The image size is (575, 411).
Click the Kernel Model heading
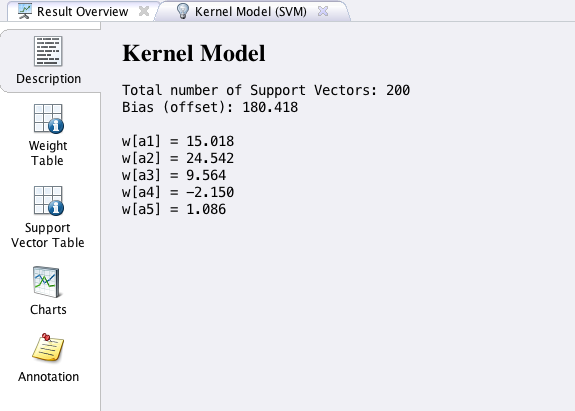click(x=194, y=54)
